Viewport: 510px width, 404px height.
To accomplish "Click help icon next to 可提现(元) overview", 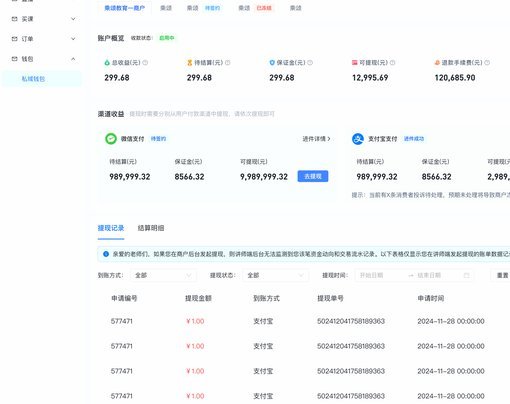I will point(392,63).
